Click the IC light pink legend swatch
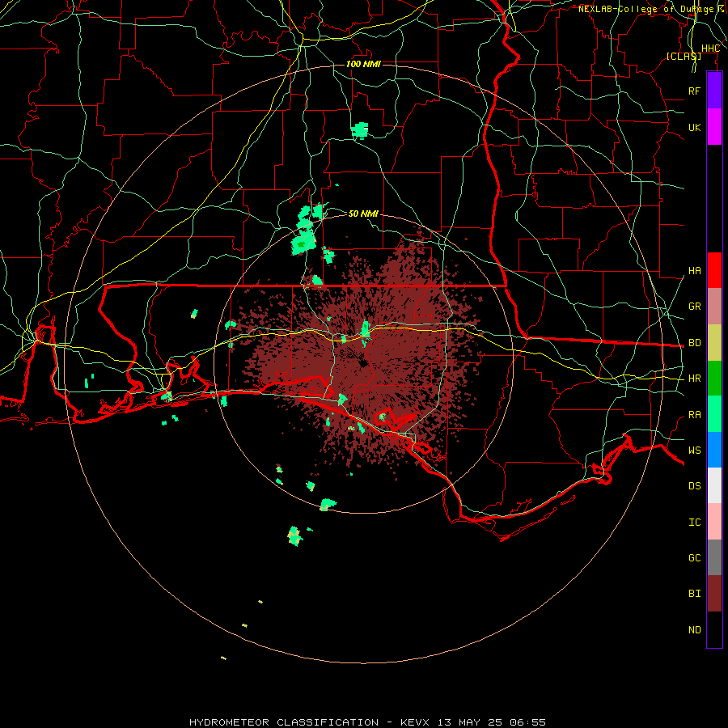The image size is (728, 728). [714, 522]
